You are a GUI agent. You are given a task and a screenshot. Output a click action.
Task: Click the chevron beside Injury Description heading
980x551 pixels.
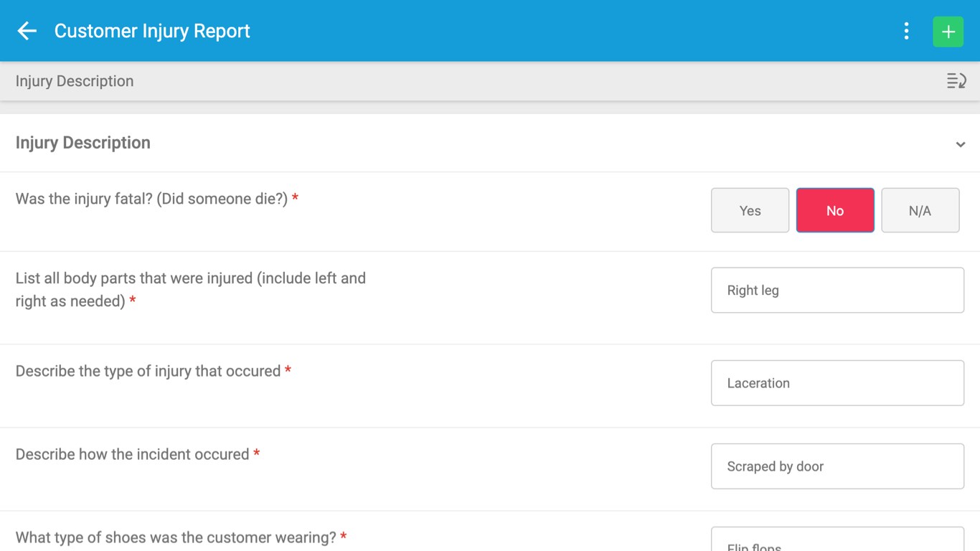point(960,143)
